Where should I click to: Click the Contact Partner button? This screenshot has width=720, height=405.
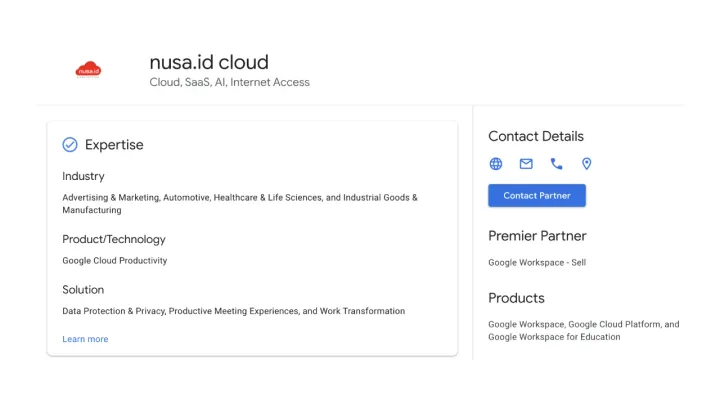tap(537, 196)
